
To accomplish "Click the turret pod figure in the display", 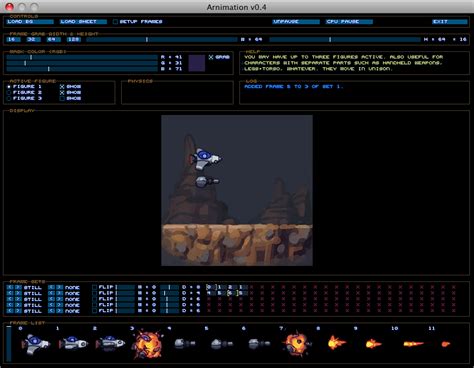I will click(x=207, y=182).
